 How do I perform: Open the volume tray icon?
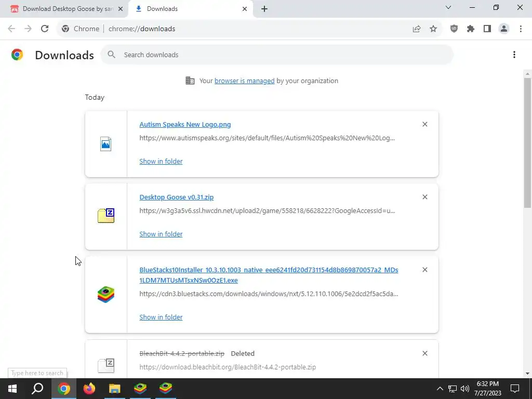[465, 389]
